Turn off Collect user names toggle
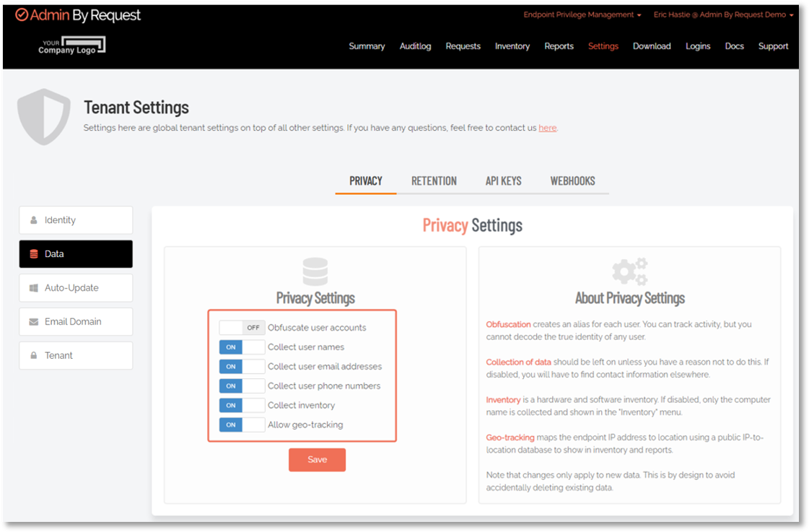 click(x=242, y=347)
